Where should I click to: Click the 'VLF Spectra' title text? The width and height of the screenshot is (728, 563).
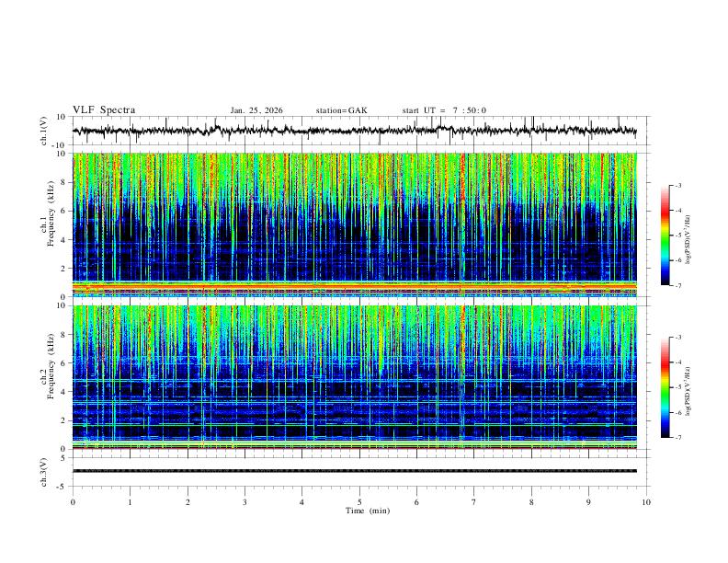point(104,110)
